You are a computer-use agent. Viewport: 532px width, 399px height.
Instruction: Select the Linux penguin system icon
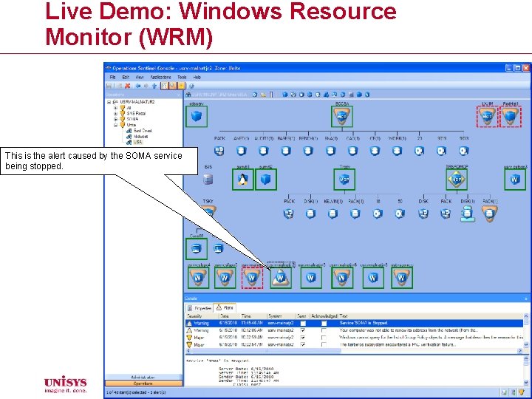242,180
